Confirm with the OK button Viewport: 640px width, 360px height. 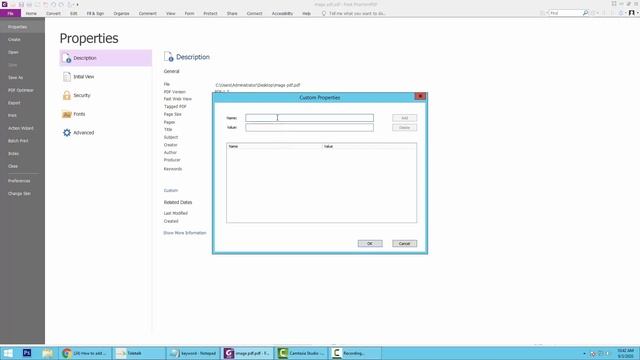tap(370, 244)
